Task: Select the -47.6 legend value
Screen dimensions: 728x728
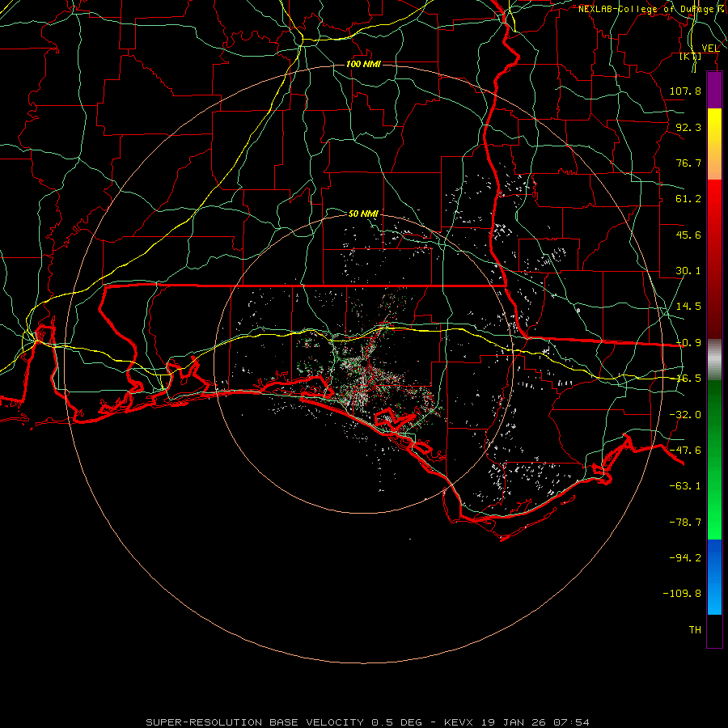Action: [685, 451]
